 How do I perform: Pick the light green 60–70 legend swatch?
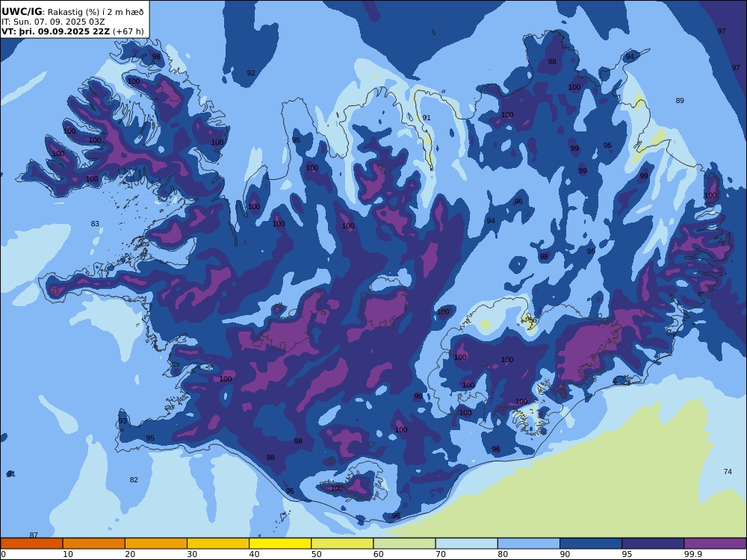[x=404, y=544]
